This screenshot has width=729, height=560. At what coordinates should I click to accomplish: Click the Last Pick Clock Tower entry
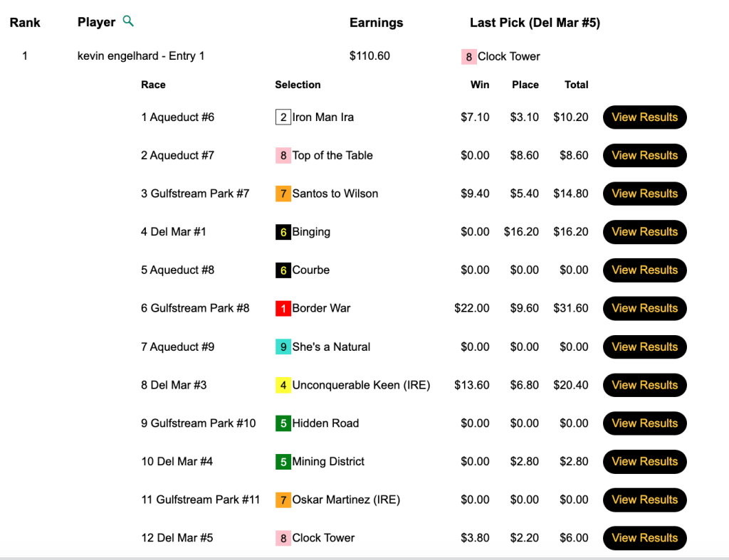click(x=508, y=56)
